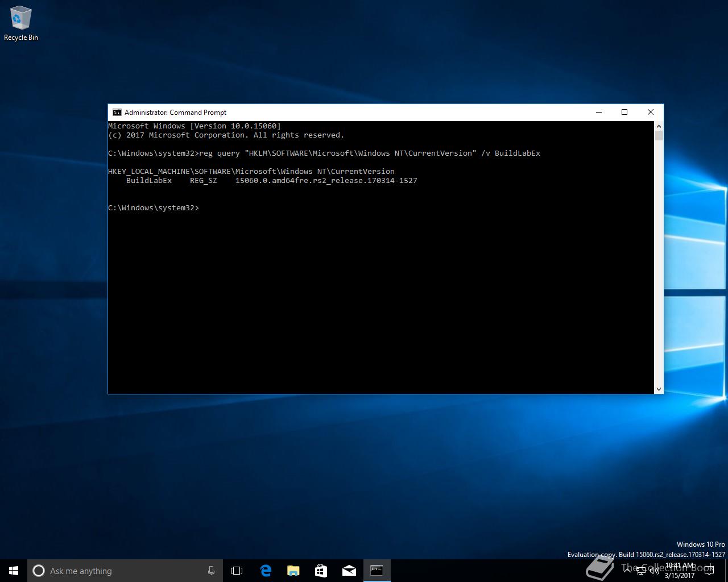Click the console scrollbar up arrow
728x582 pixels.
659,126
